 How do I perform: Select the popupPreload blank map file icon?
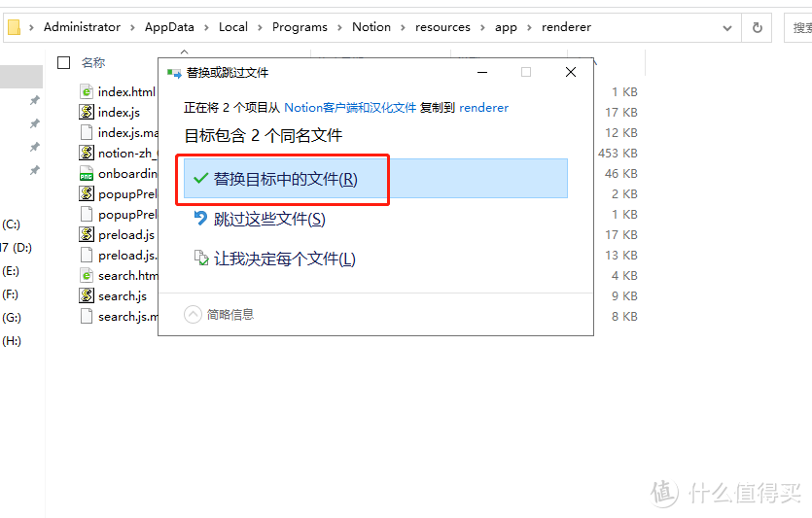(x=87, y=214)
